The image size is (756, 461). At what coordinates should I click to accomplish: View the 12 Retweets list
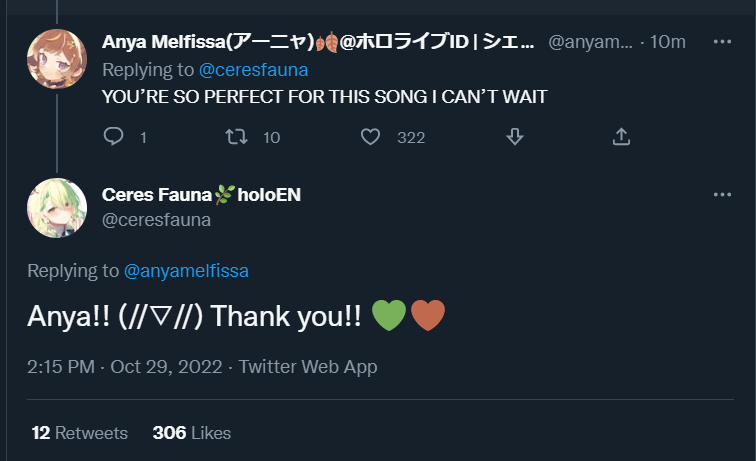[80, 433]
